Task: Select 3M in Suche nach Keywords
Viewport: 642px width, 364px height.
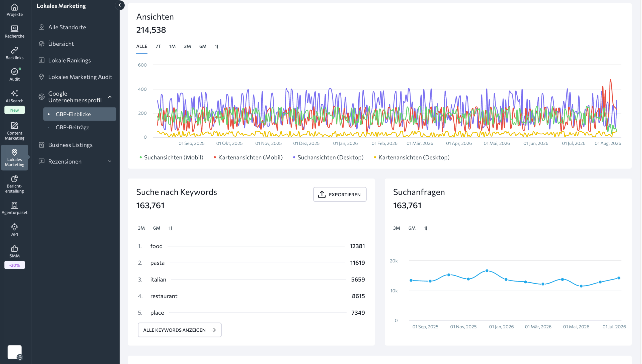Action: click(141, 228)
